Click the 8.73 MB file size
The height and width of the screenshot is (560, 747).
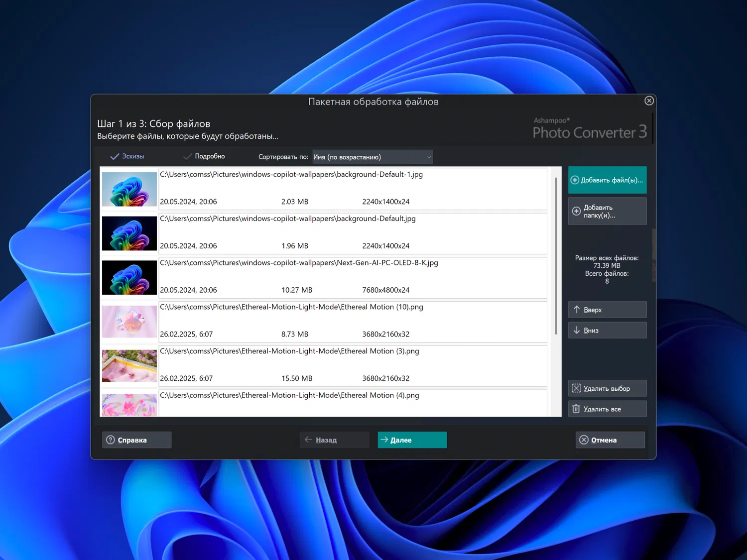pyautogui.click(x=295, y=335)
